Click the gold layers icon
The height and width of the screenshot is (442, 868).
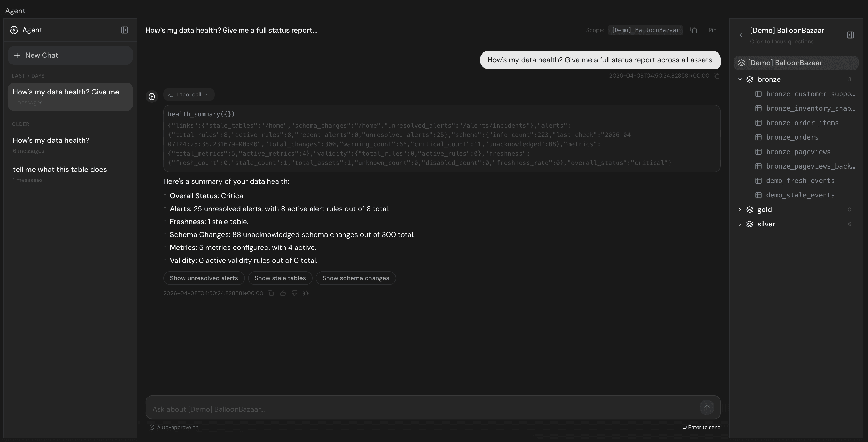point(749,210)
